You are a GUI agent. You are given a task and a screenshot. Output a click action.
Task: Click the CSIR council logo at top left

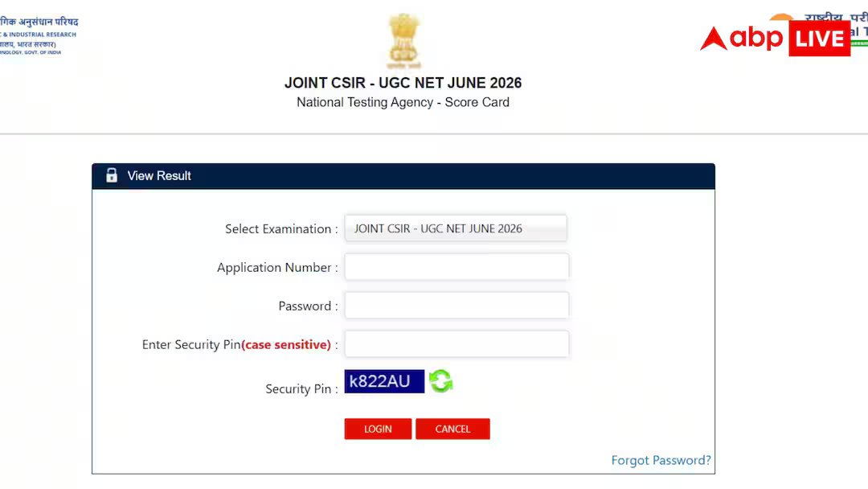pos(39,36)
